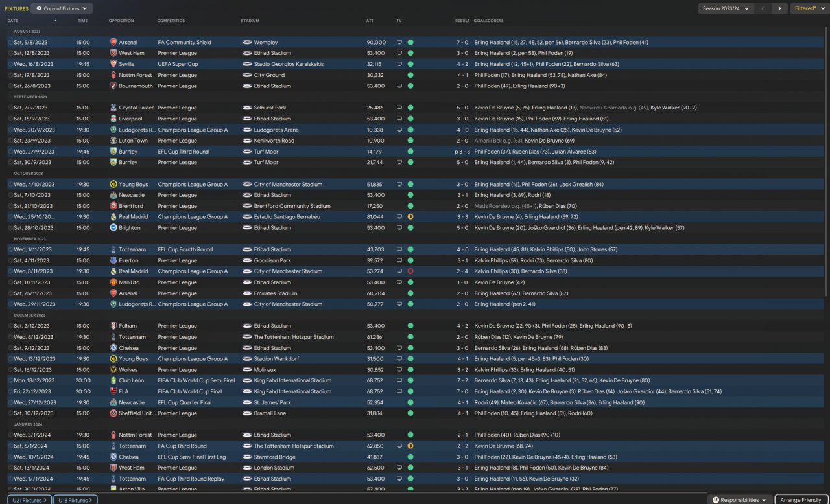Click the stadium icon beside Selhurst Park
The image size is (830, 504).
pyautogui.click(x=246, y=108)
